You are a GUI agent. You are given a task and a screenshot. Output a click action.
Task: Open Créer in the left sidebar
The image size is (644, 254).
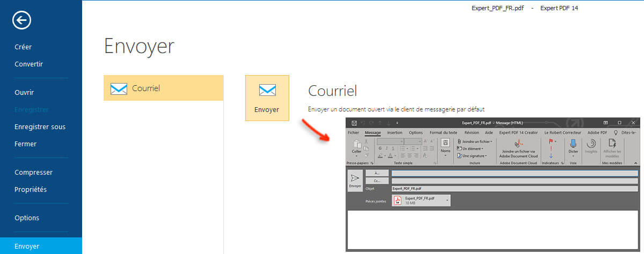23,47
